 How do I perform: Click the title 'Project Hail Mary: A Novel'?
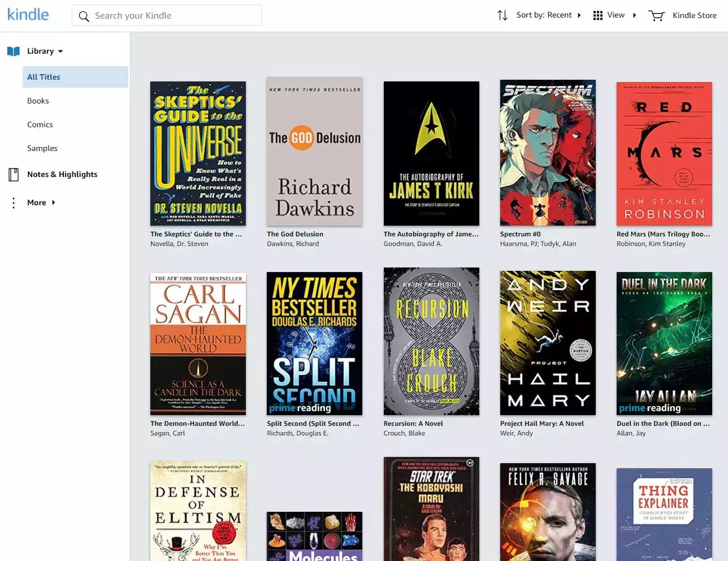click(x=541, y=424)
